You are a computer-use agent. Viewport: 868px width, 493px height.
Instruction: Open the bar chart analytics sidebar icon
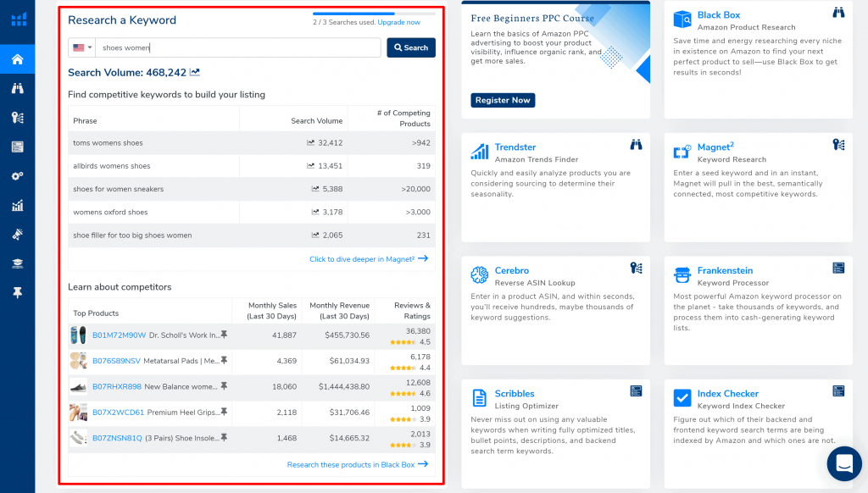point(18,205)
